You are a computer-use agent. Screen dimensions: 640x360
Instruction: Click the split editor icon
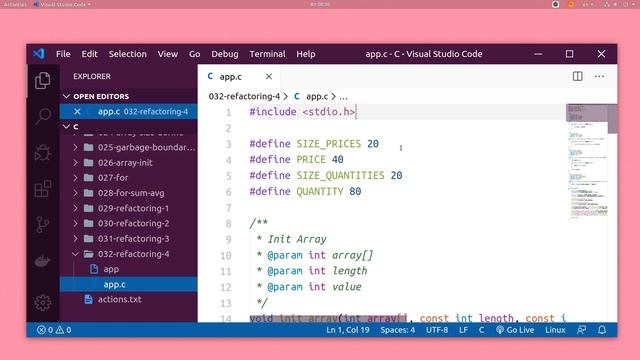point(577,76)
